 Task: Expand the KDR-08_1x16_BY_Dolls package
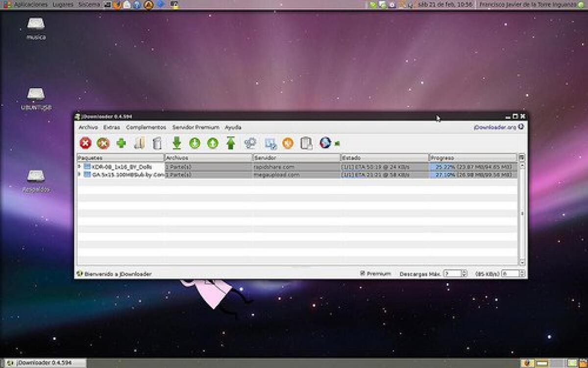coord(79,167)
